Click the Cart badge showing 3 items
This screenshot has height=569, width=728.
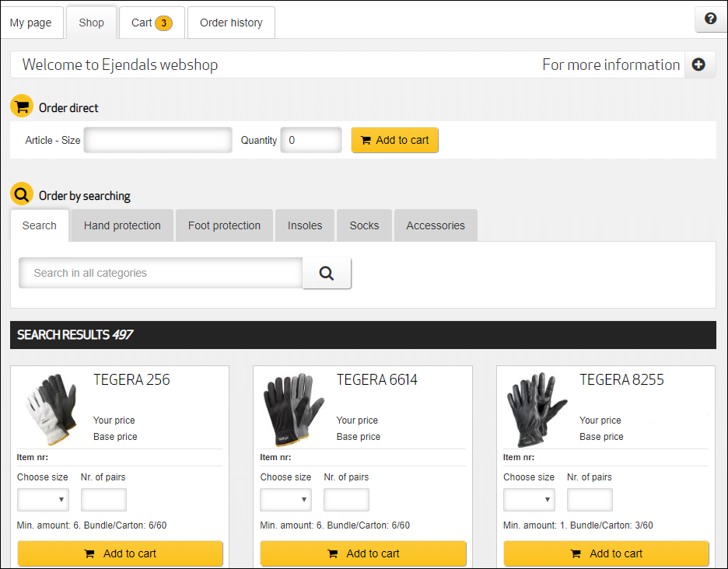[163, 23]
